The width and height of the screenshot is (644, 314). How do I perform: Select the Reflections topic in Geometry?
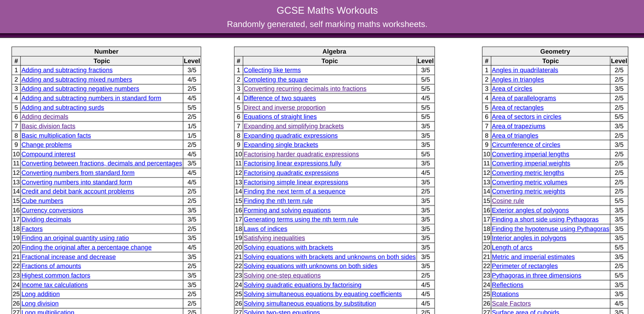click(x=507, y=284)
